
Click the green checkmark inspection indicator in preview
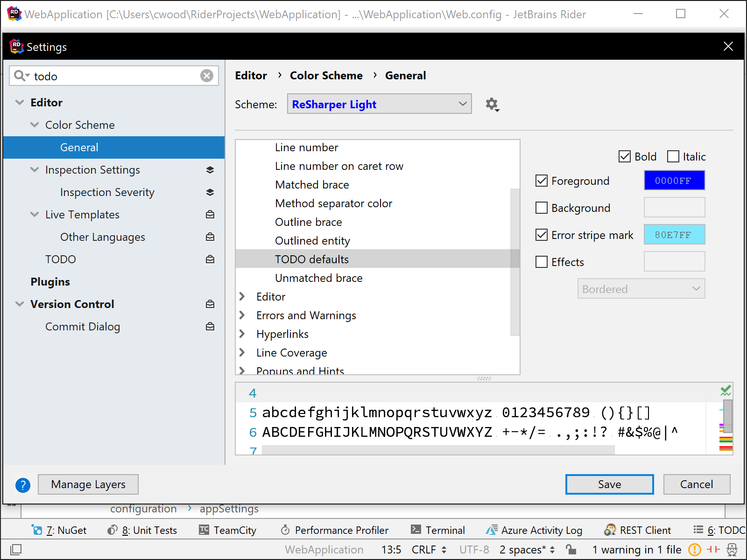(x=726, y=391)
